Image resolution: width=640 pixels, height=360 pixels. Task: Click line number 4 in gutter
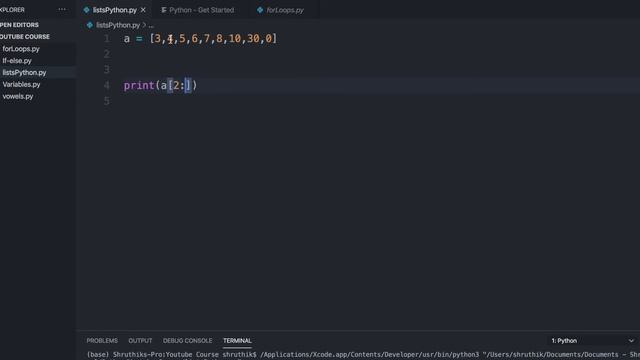point(107,85)
